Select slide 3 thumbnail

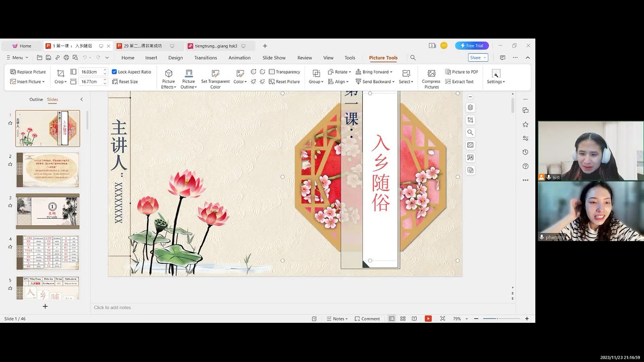(x=48, y=211)
